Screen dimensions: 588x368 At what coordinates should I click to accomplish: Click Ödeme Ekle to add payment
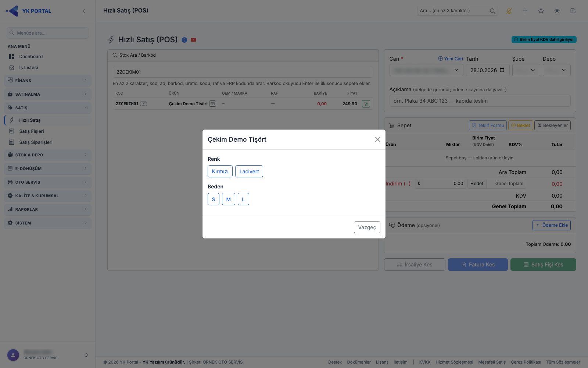pyautogui.click(x=552, y=225)
